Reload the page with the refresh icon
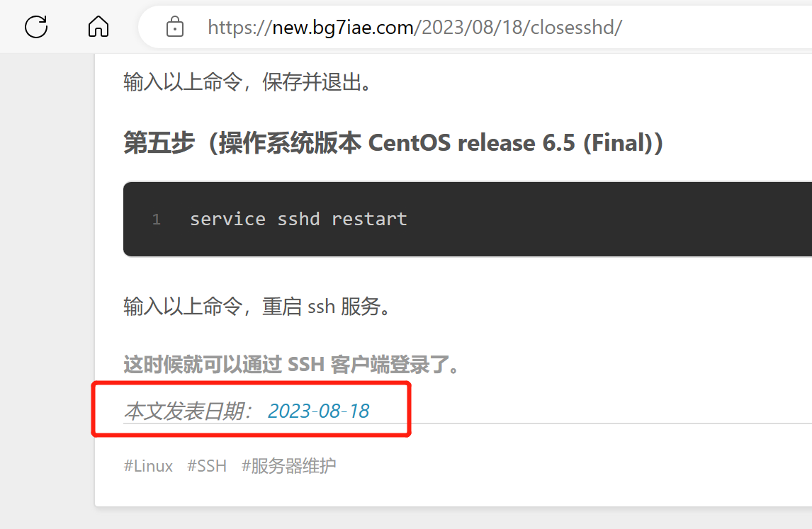Image resolution: width=812 pixels, height=529 pixels. (36, 27)
